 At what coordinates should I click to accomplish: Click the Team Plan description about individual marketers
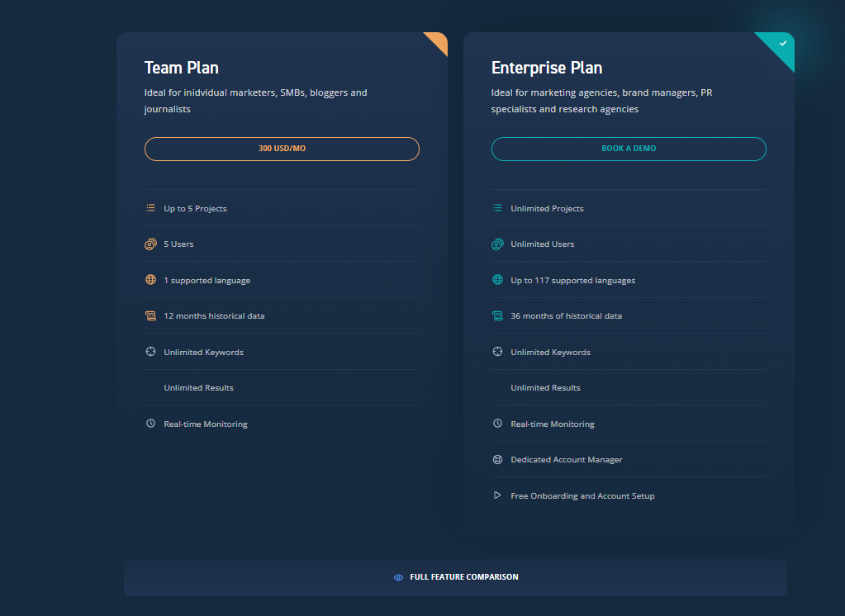pos(256,101)
